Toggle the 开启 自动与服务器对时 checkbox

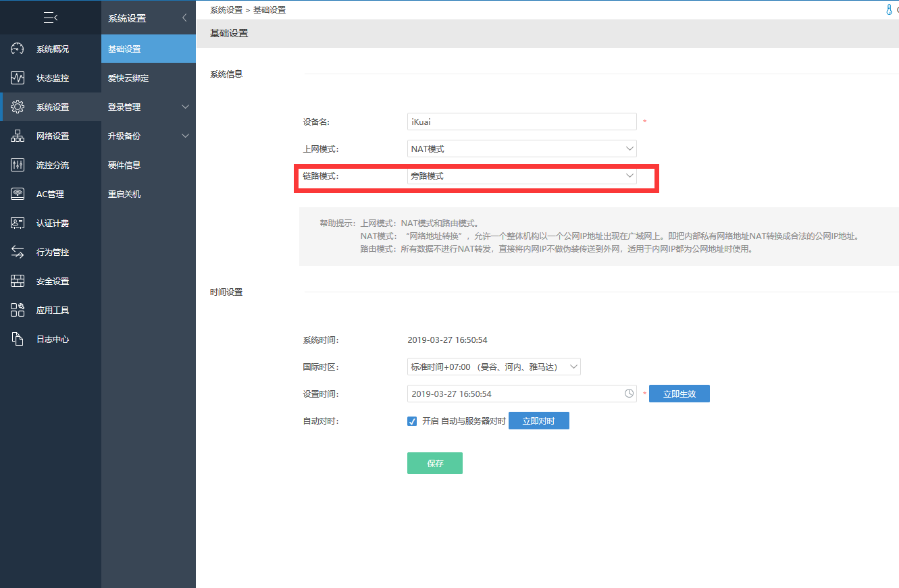point(412,421)
